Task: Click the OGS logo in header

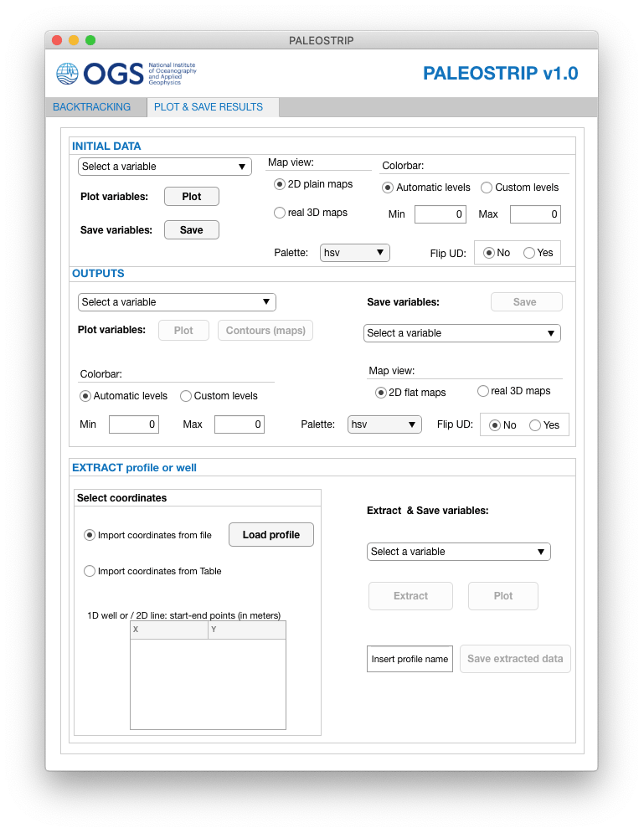Action: [126, 74]
